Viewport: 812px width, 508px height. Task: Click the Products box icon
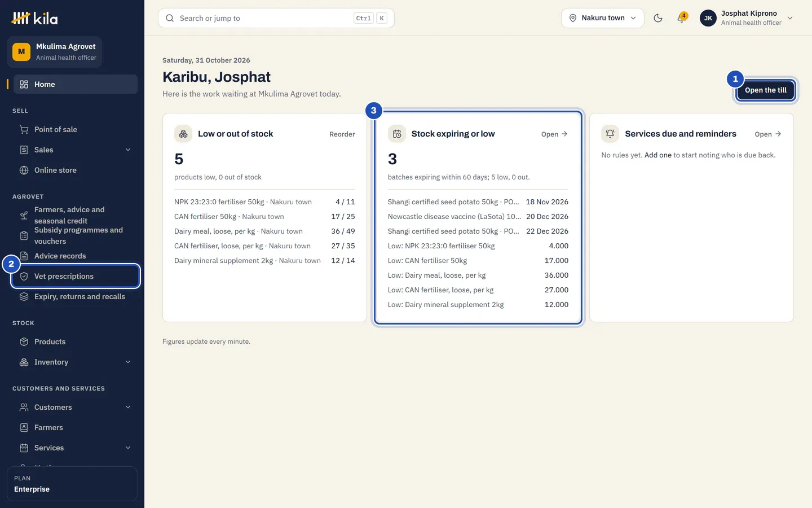click(x=24, y=341)
